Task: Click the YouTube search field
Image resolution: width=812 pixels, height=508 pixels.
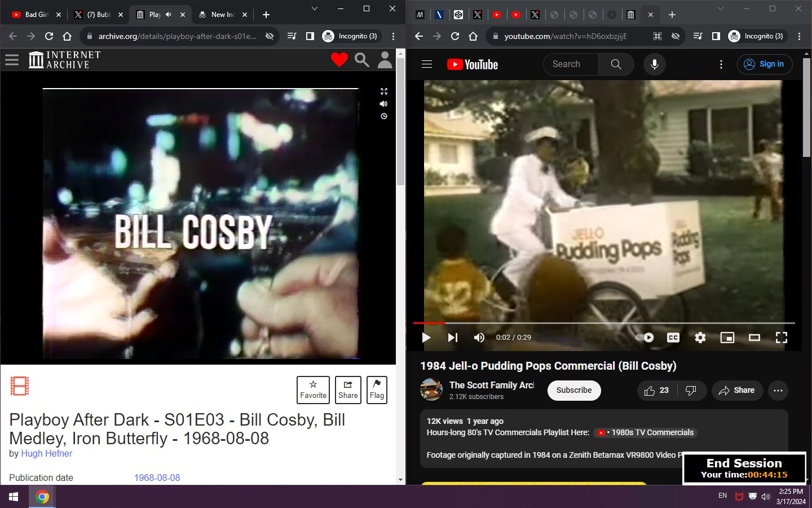Action: [571, 64]
